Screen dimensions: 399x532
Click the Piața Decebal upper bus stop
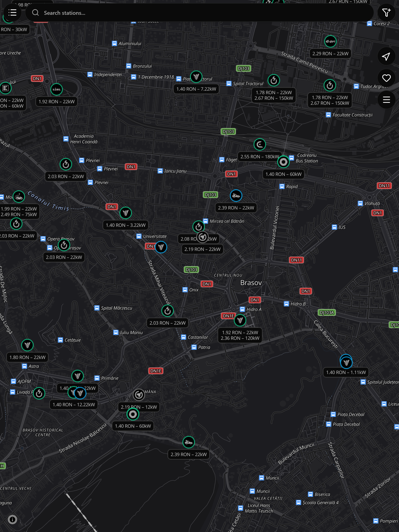tap(348, 414)
